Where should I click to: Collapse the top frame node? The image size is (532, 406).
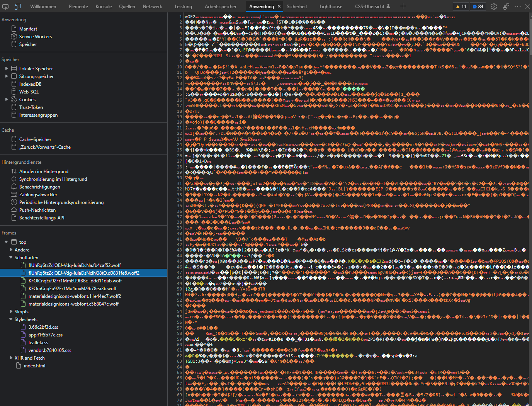(7, 242)
